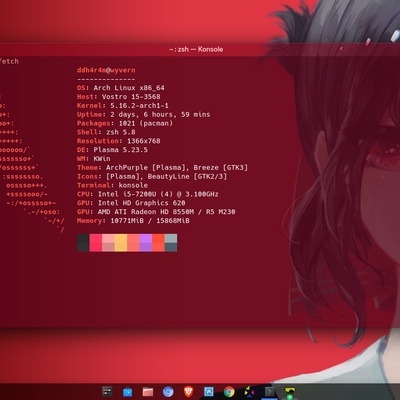Click the Theme line mentioning ArchPurple
Image resolution: width=400 pixels, height=400 pixels.
click(162, 167)
